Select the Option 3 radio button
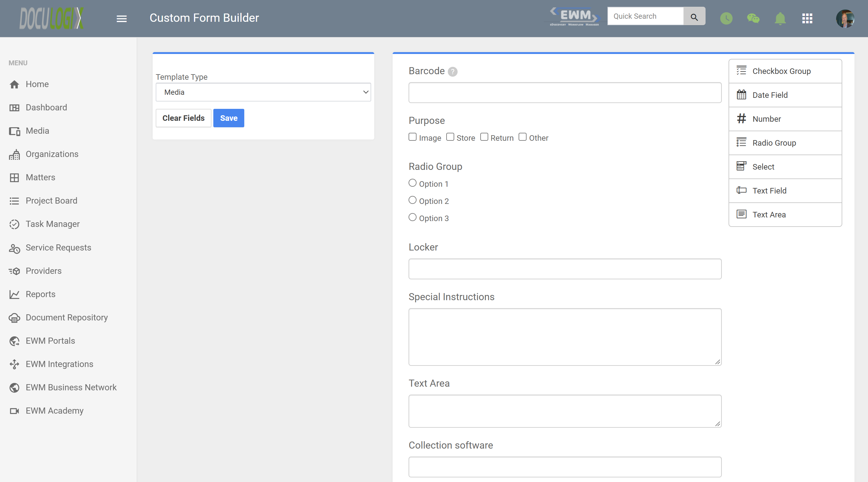Viewport: 868px width, 482px height. pos(413,217)
